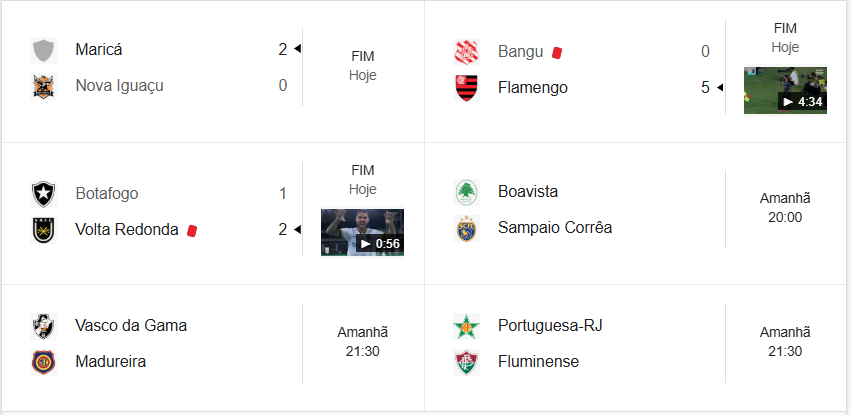Click the Botafogo star crest icon

[43, 194]
